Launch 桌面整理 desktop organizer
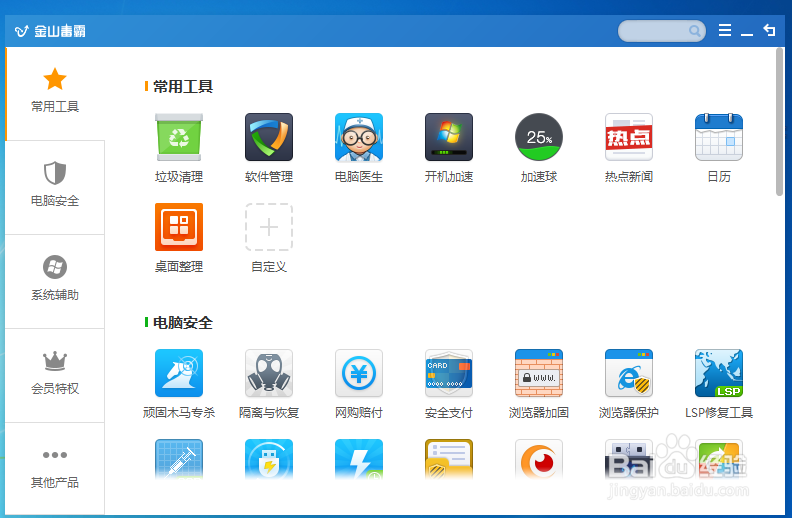Image resolution: width=792 pixels, height=518 pixels. point(179,227)
